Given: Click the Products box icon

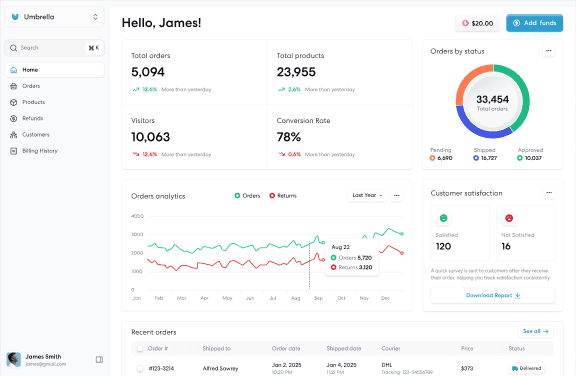Looking at the screenshot, I should pyautogui.click(x=14, y=102).
